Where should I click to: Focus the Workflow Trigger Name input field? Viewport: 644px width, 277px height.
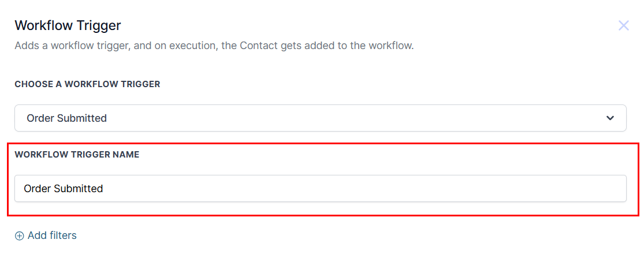(321, 189)
